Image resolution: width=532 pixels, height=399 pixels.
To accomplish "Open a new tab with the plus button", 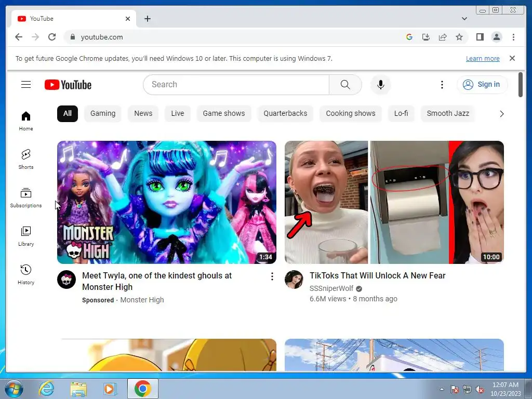I will tap(147, 19).
